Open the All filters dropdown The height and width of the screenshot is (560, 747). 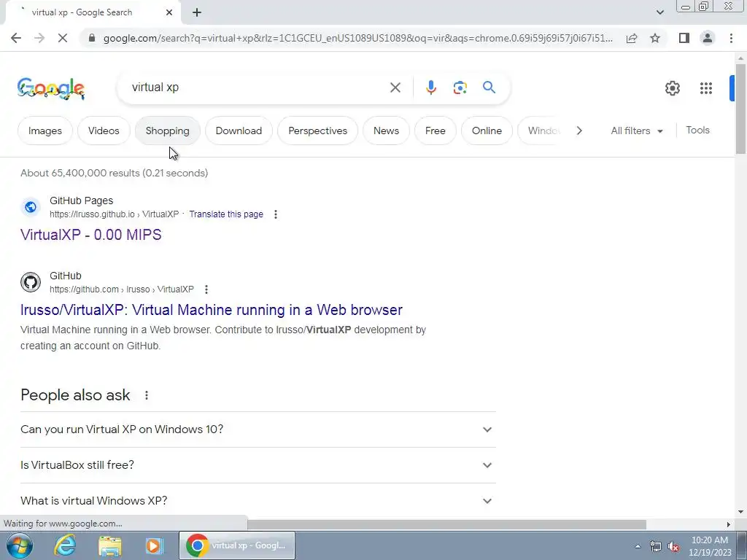(636, 131)
